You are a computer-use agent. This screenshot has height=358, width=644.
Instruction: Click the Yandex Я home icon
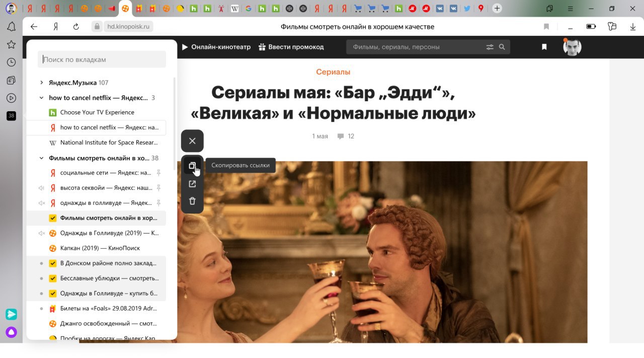coord(55,27)
